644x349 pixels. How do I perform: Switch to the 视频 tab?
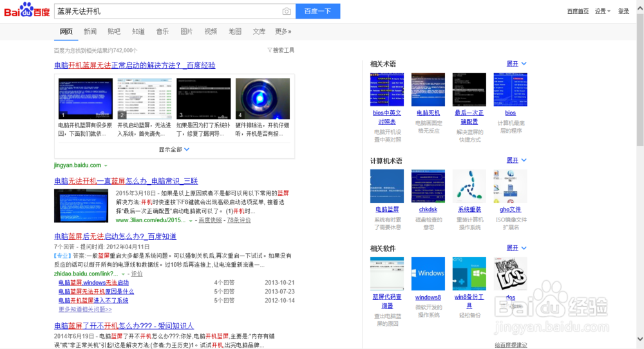(x=211, y=32)
